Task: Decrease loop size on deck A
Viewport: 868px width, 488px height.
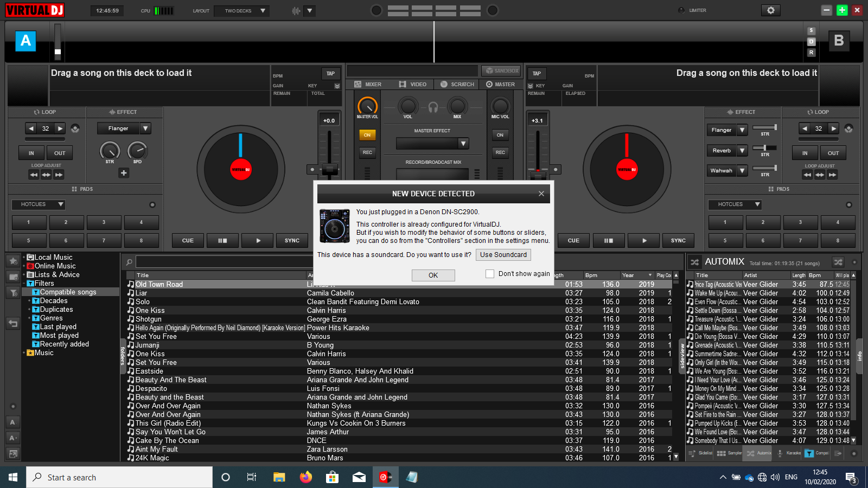Action: click(x=31, y=129)
